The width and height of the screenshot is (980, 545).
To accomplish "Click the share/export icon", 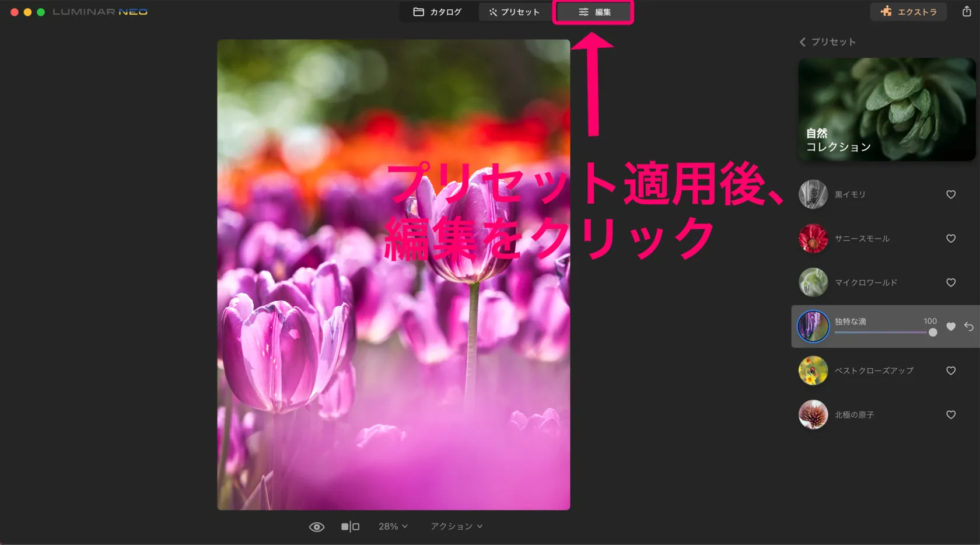I will tap(967, 12).
